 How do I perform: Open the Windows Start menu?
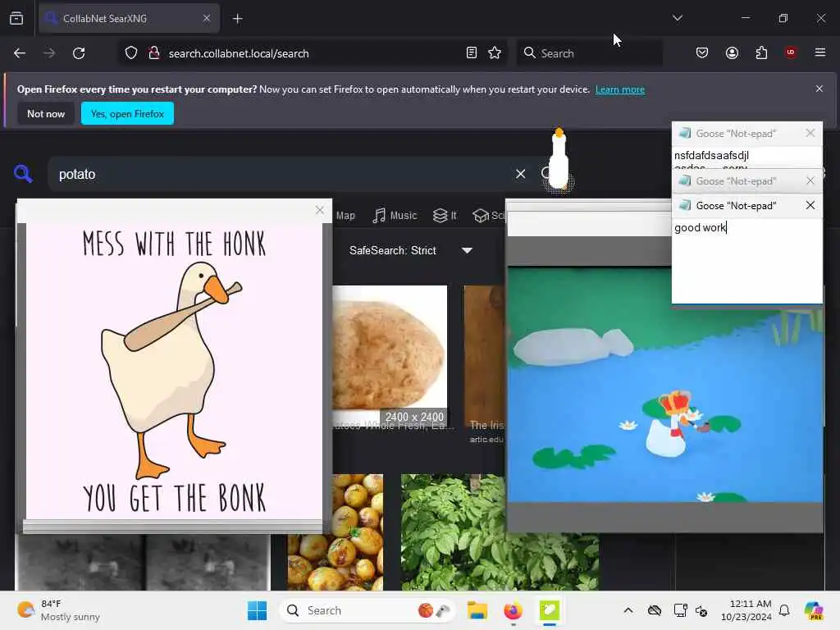pyautogui.click(x=257, y=610)
